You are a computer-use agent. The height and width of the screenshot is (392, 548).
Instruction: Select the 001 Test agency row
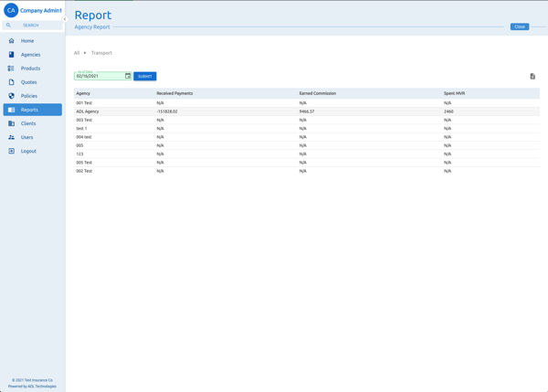click(x=307, y=103)
